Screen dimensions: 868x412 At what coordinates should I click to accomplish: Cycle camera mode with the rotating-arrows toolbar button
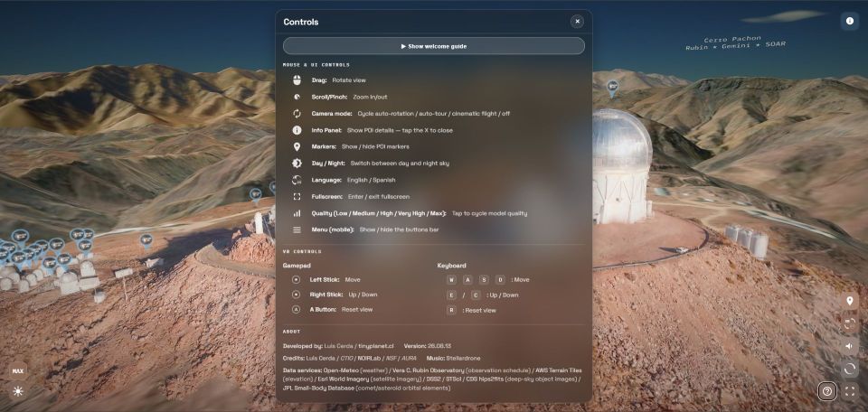coord(849,369)
